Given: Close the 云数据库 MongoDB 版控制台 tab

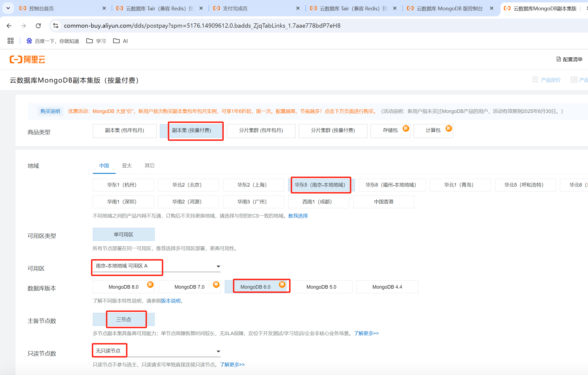Looking at the screenshot, I should [x=492, y=8].
